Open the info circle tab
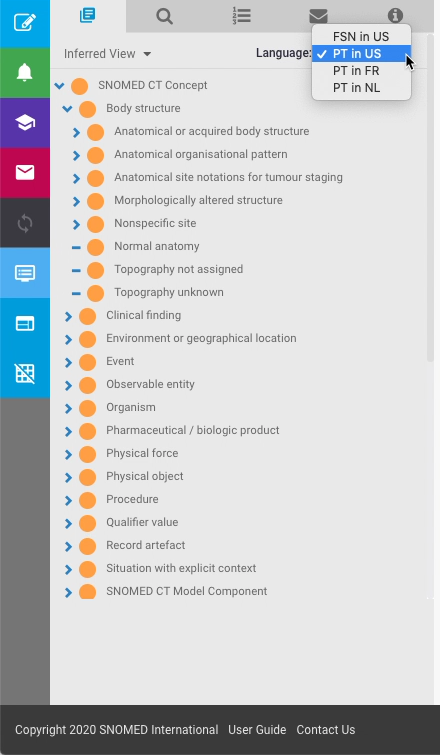Screen dimensions: 440x755 click(395, 16)
